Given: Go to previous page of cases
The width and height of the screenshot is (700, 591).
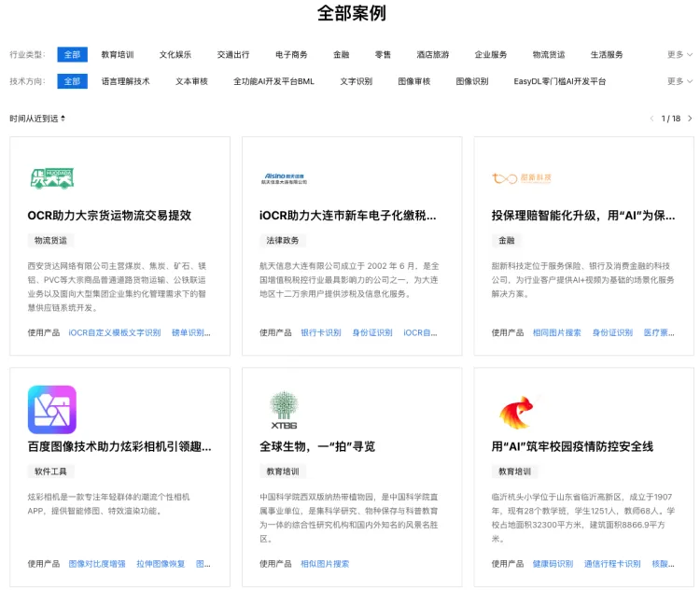Looking at the screenshot, I should click(x=651, y=119).
